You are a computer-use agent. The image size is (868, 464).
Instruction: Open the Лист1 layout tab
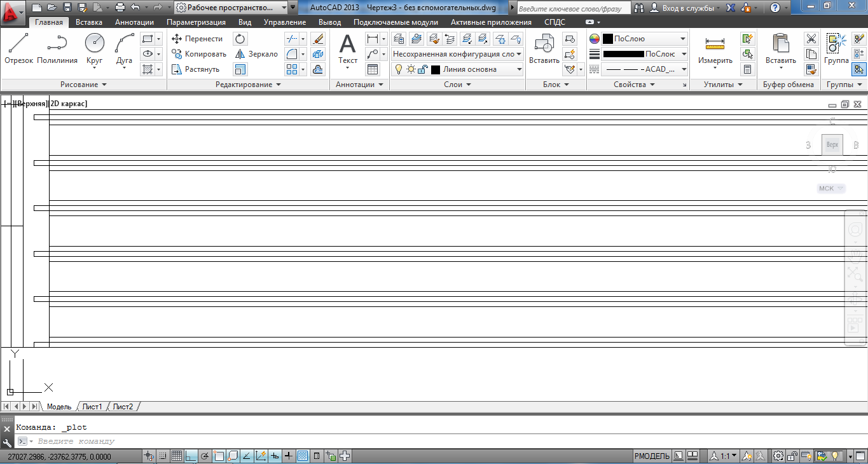pyautogui.click(x=92, y=406)
